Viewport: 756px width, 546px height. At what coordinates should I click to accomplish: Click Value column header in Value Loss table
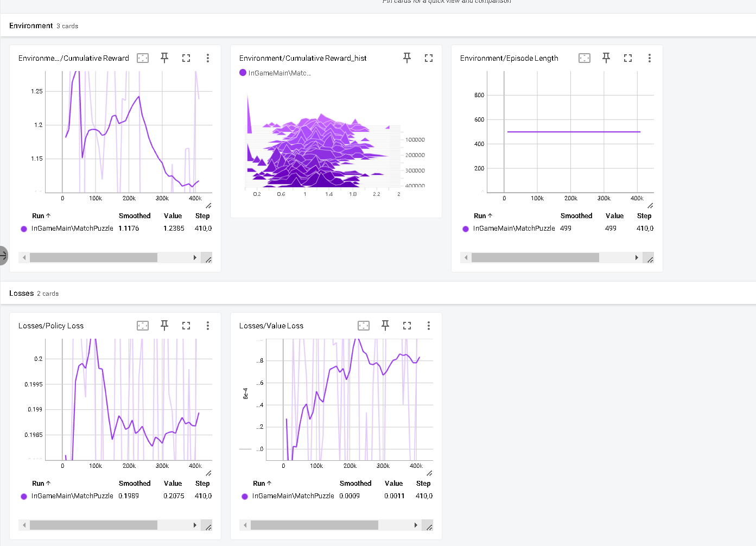pos(393,483)
